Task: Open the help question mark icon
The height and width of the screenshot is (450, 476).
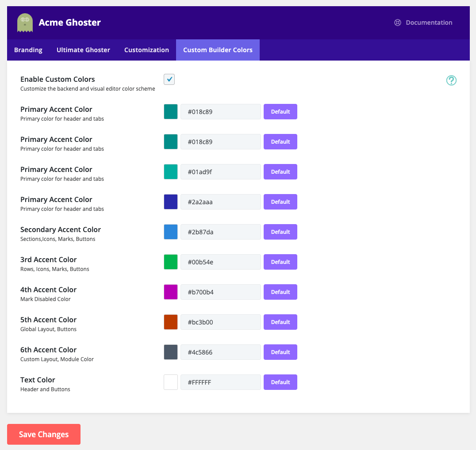Action: (x=451, y=80)
